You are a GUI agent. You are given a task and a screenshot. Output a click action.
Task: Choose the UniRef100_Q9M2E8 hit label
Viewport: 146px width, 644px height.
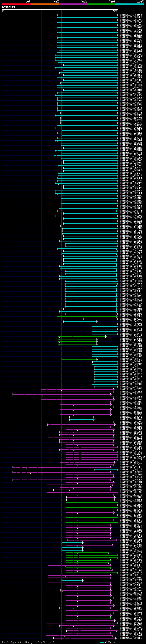click(131, 585)
